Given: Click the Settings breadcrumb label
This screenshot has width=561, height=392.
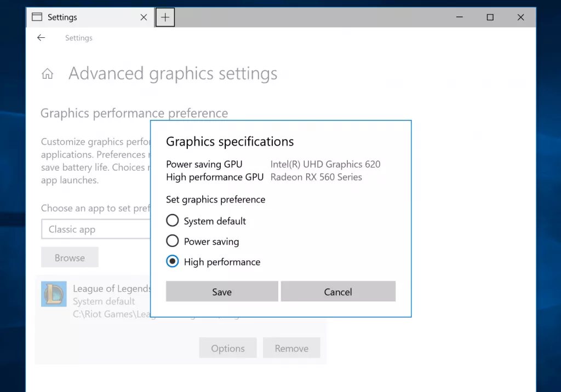Looking at the screenshot, I should (x=78, y=38).
